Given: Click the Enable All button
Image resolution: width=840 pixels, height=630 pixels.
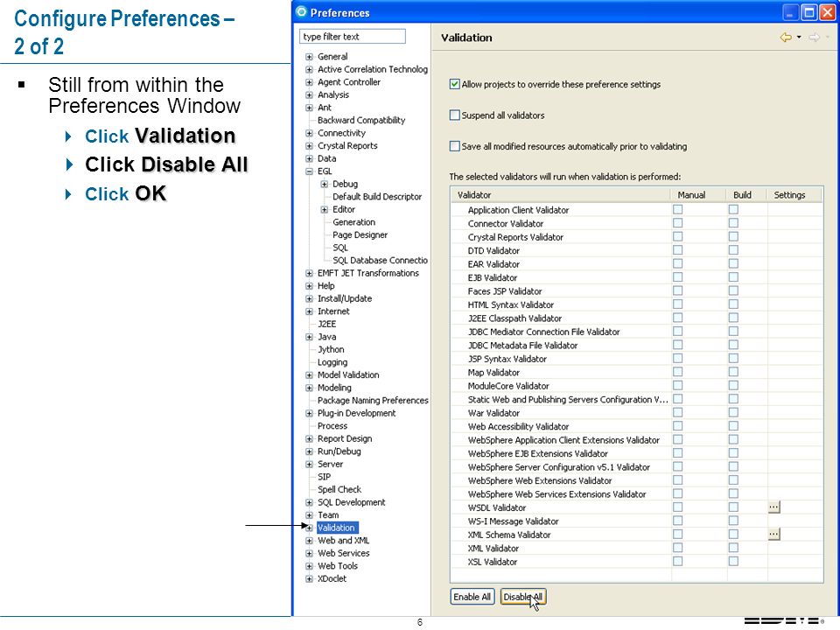Looking at the screenshot, I should (x=472, y=597).
